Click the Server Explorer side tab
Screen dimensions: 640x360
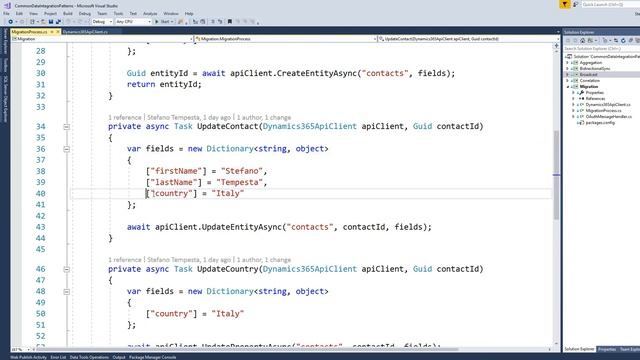5,41
